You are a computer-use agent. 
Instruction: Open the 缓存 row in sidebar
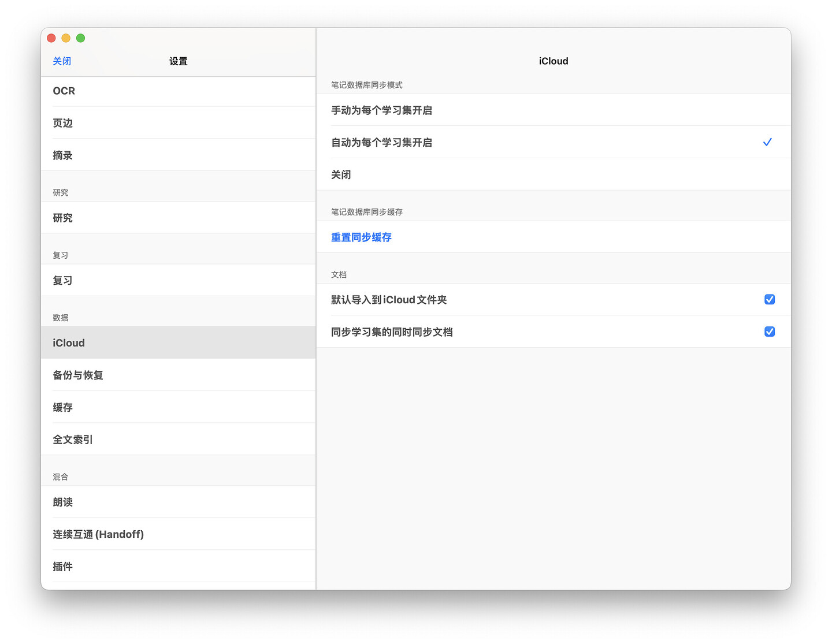click(179, 407)
